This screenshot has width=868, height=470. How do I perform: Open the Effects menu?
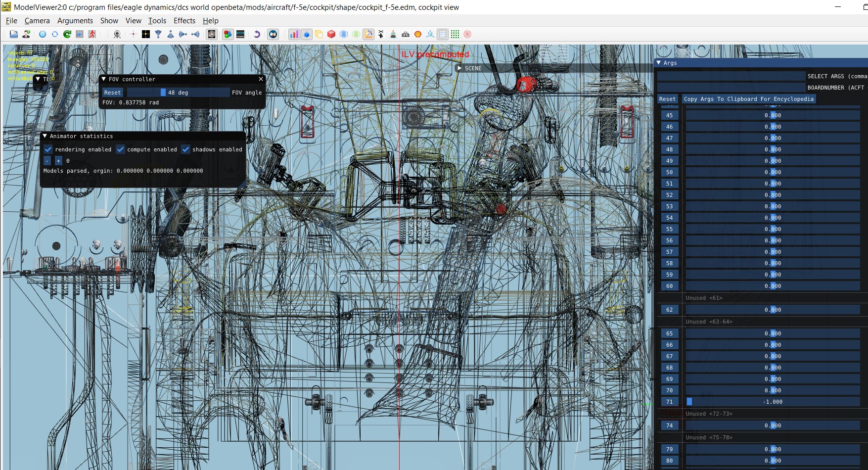tap(184, 21)
